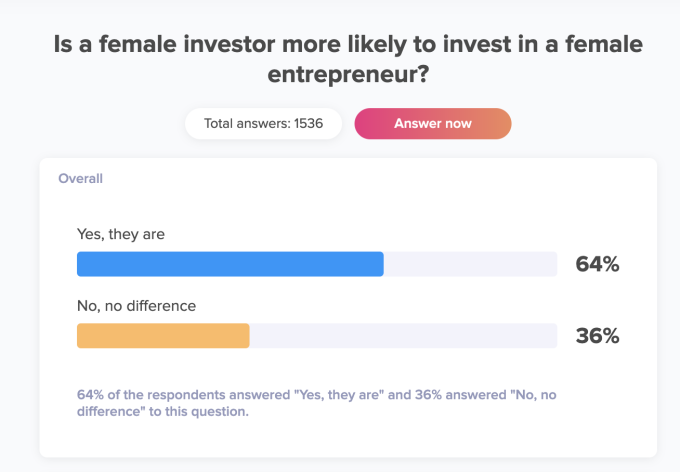Screen dimensions: 680x472
Task: Click the unfilled track of the Yes bar
Action: point(470,264)
